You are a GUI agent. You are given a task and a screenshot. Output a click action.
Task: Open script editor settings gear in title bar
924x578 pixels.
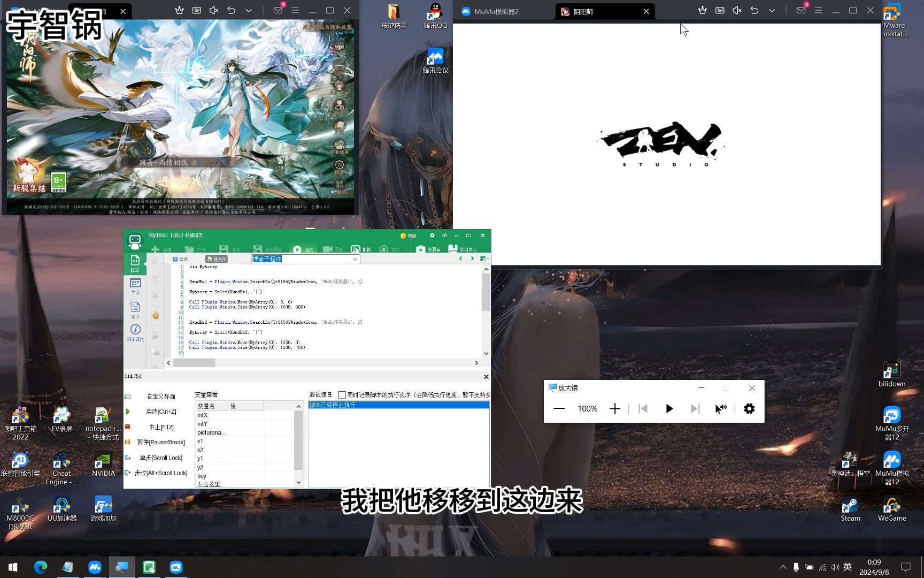click(x=432, y=235)
